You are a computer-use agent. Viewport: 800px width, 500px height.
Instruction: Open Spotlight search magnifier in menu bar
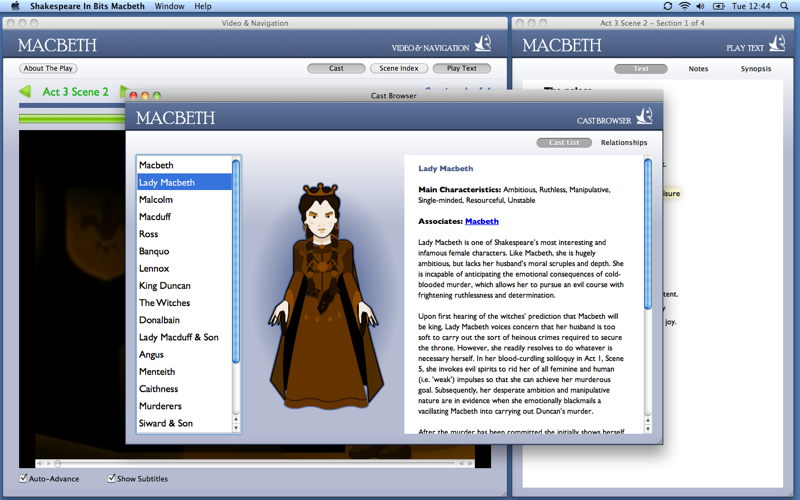click(784, 6)
